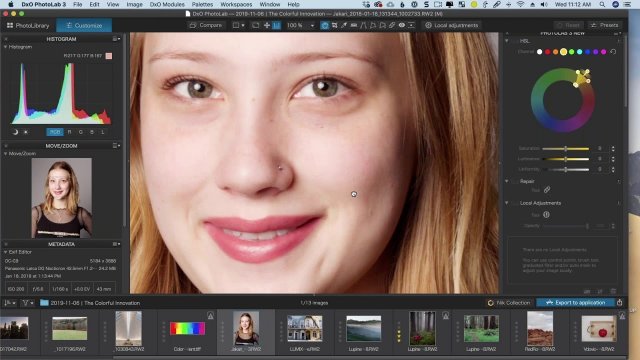Toggle the Local Adjustments on/off switch
Image resolution: width=640 pixels, height=360 pixels.
[x=515, y=203]
